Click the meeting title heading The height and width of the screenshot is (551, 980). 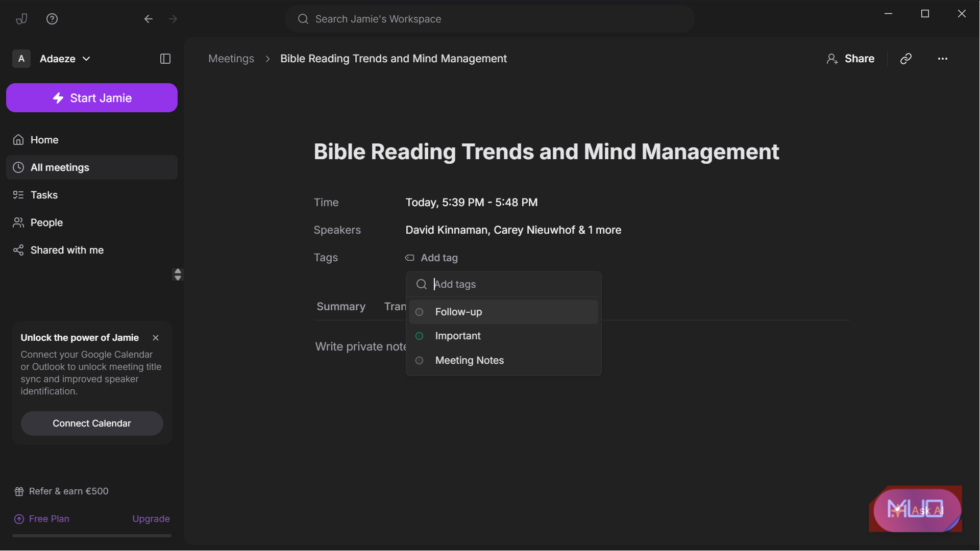point(546,152)
